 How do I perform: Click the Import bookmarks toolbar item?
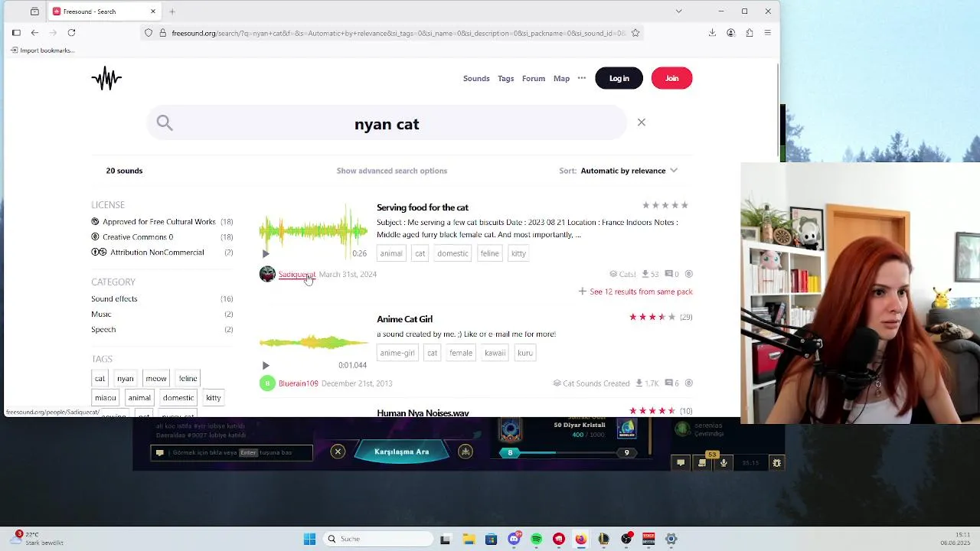pyautogui.click(x=42, y=51)
